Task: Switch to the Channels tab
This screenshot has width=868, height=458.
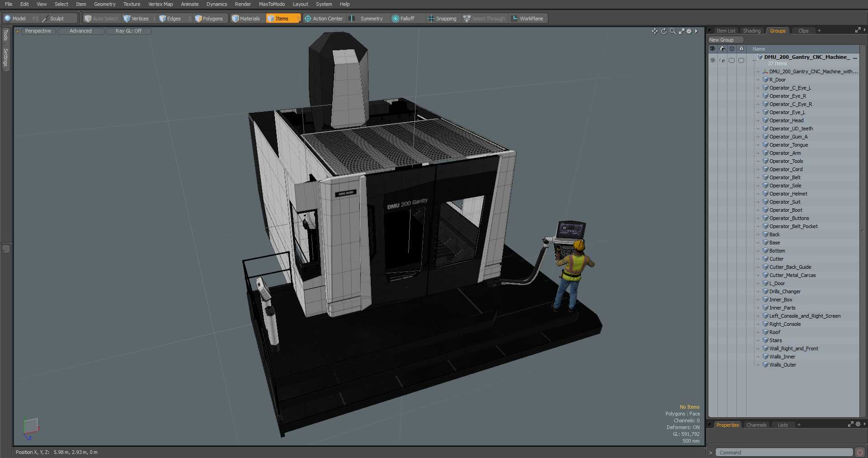Action: [756, 425]
